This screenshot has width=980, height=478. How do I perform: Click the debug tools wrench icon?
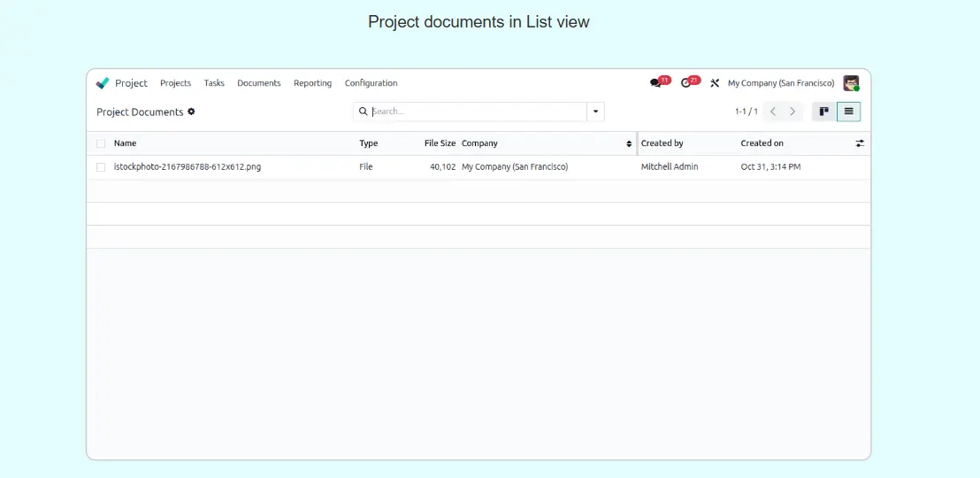pyautogui.click(x=715, y=83)
